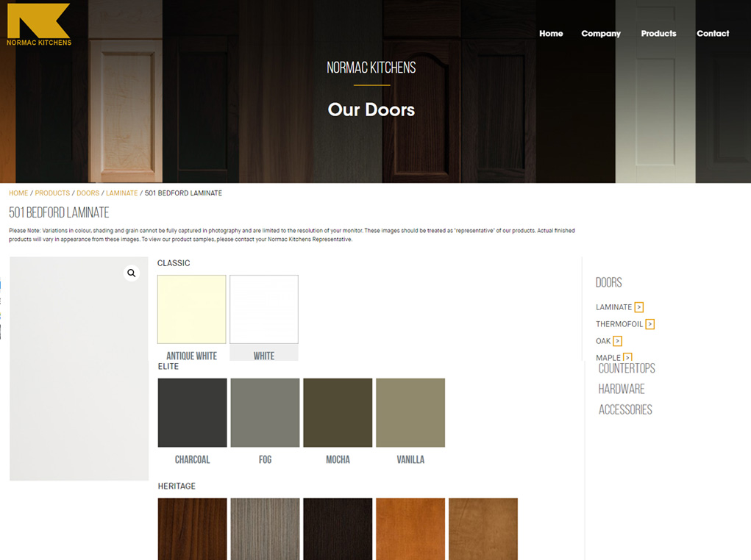Screen dimensions: 751x560
Task: Open the Countertops sidebar section
Action: point(627,368)
